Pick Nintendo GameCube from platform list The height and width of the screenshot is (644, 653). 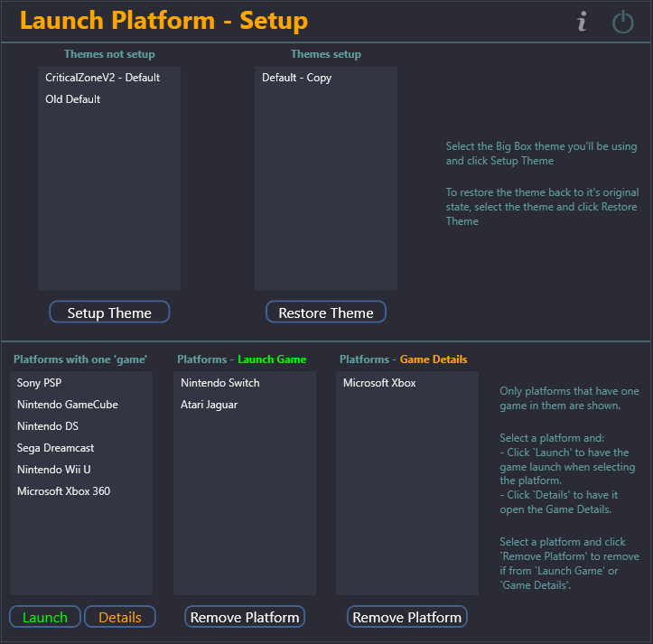[x=68, y=405]
